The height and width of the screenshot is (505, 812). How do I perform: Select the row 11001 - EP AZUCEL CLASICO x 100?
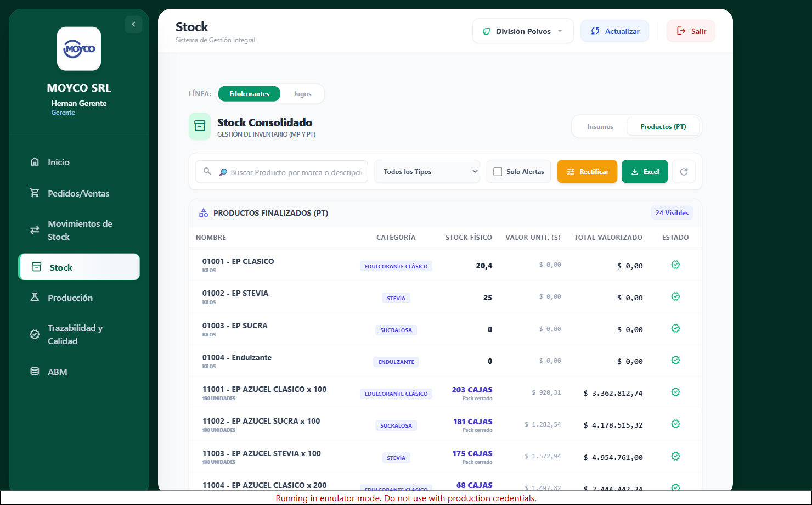tap(446, 392)
